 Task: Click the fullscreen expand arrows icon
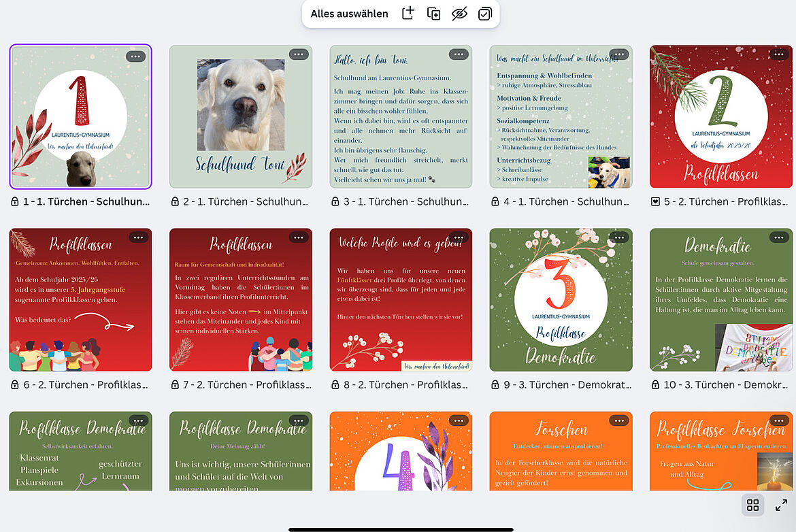coord(781,505)
